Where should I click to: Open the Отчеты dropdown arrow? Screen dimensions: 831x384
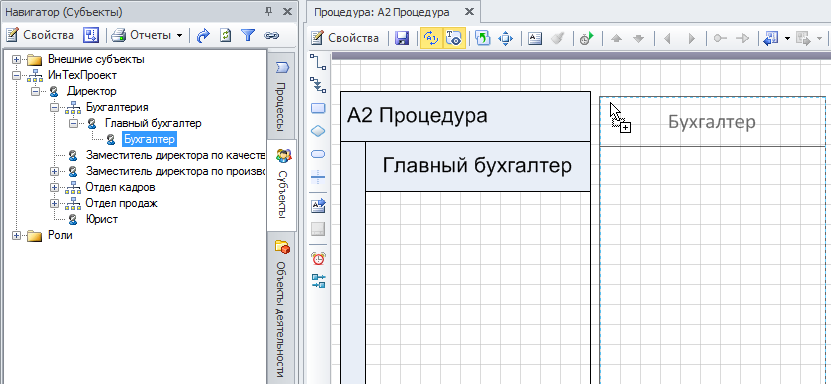(x=179, y=36)
